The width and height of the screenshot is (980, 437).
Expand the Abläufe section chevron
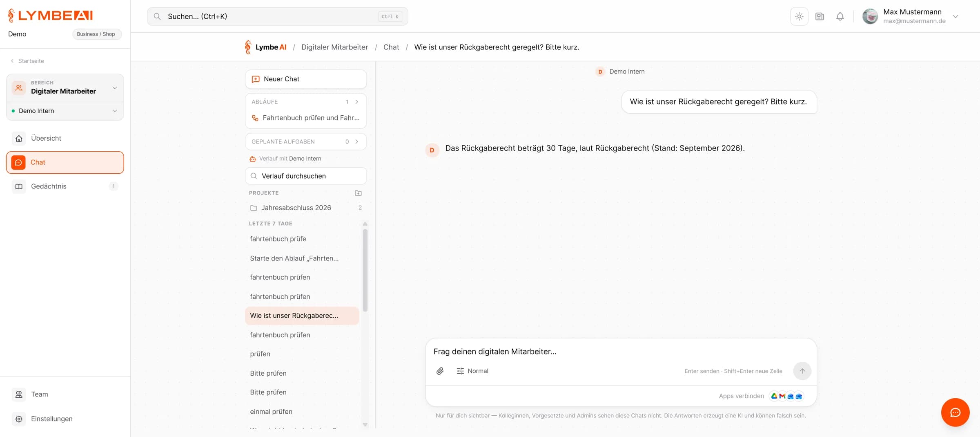357,102
